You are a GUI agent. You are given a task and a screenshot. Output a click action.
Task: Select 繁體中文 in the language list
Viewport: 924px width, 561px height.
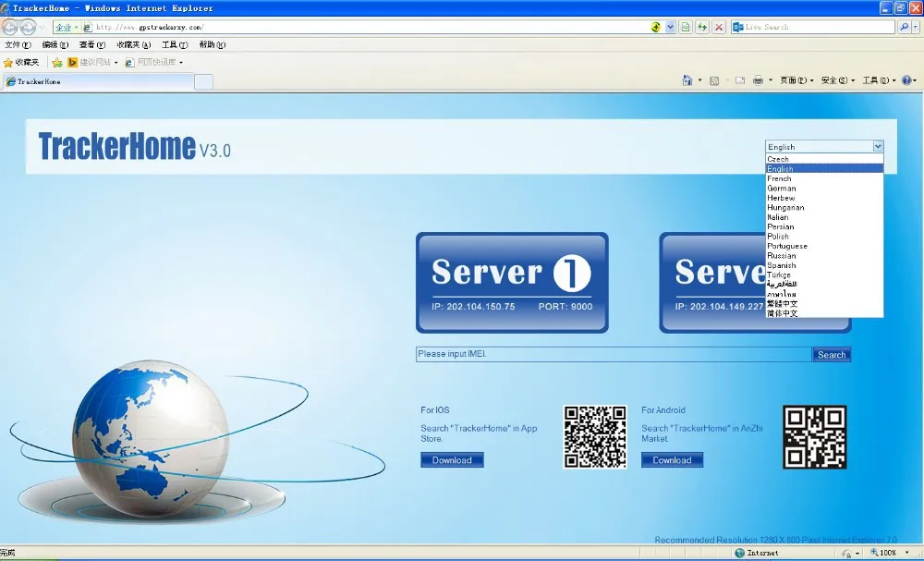click(824, 304)
